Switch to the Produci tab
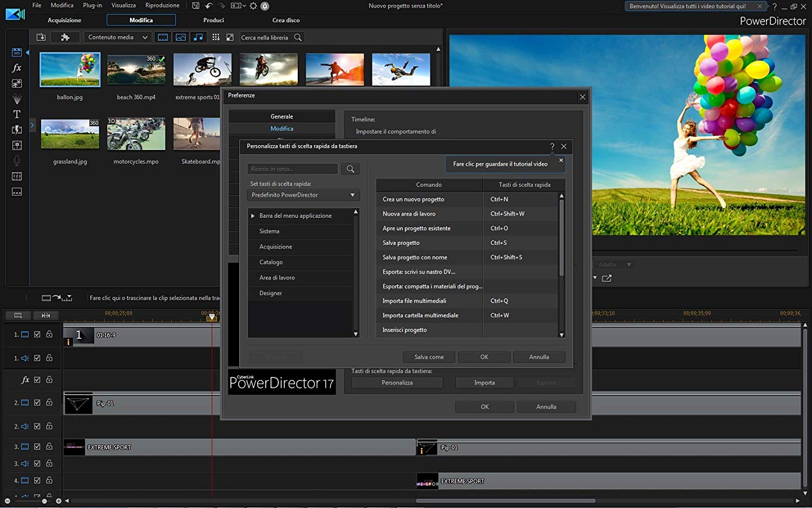 click(213, 20)
